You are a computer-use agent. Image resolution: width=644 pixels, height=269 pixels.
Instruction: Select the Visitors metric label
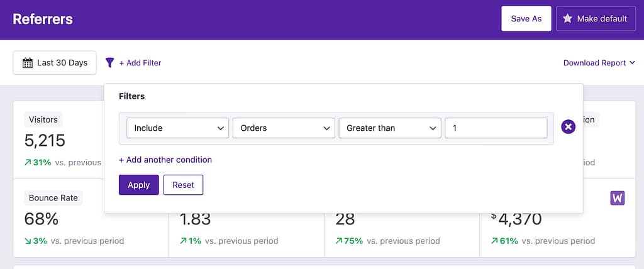43,119
